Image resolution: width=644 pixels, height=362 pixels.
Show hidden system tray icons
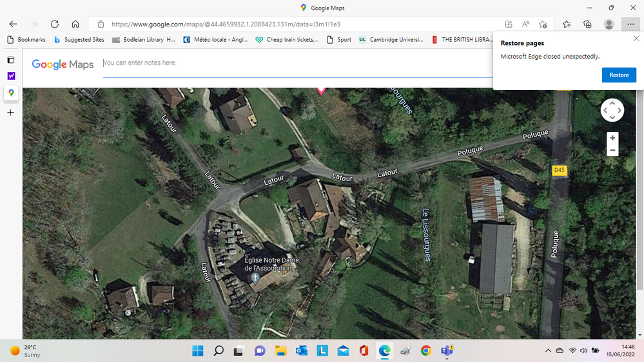(548, 350)
